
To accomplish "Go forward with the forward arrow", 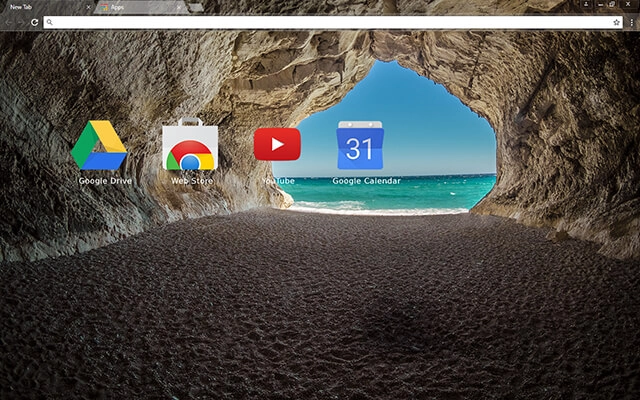I will [20, 22].
